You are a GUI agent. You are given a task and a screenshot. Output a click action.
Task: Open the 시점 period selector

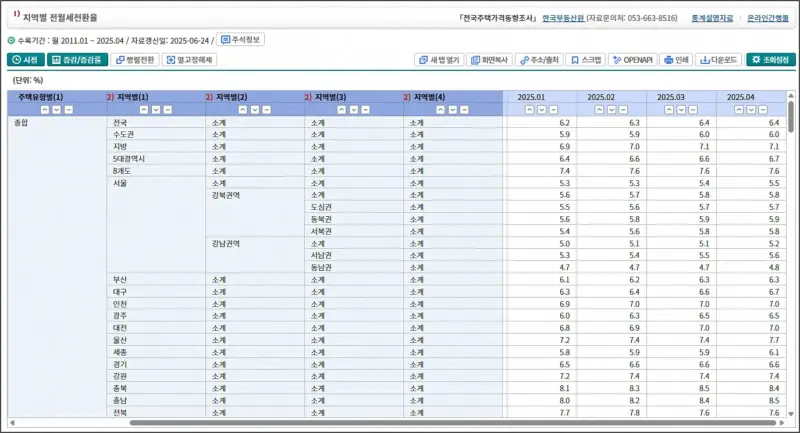[26, 60]
